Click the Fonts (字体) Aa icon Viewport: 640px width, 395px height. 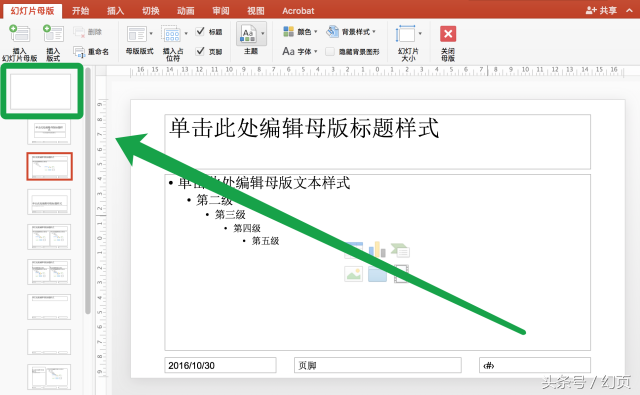[x=288, y=51]
